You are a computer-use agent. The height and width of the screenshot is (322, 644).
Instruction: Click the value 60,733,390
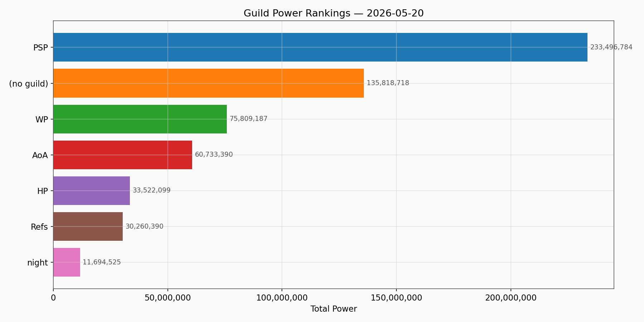214,155
